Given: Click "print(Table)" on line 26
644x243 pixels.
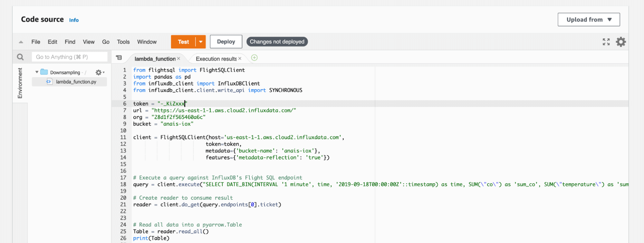Looking at the screenshot, I should 151,238.
